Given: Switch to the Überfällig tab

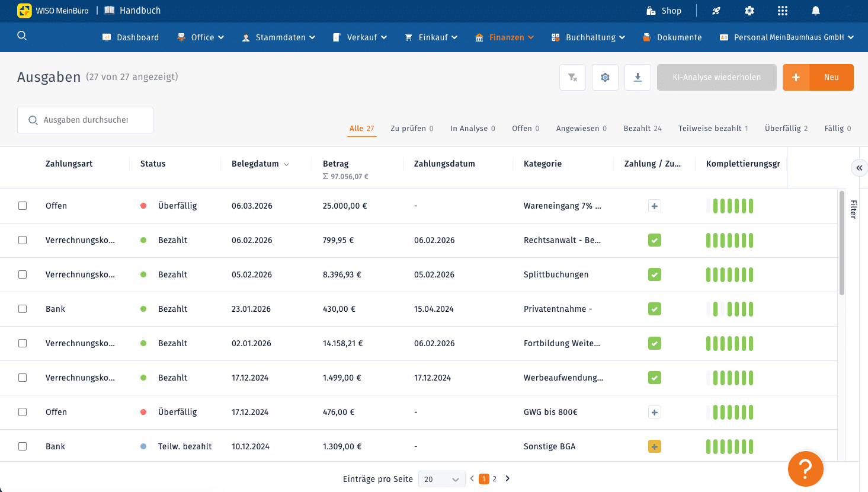Looking at the screenshot, I should tap(786, 128).
